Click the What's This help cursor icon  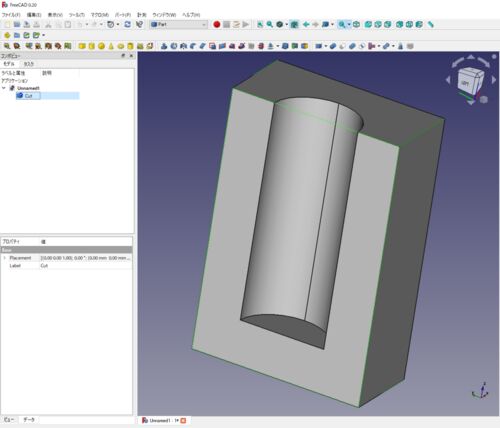pos(140,25)
